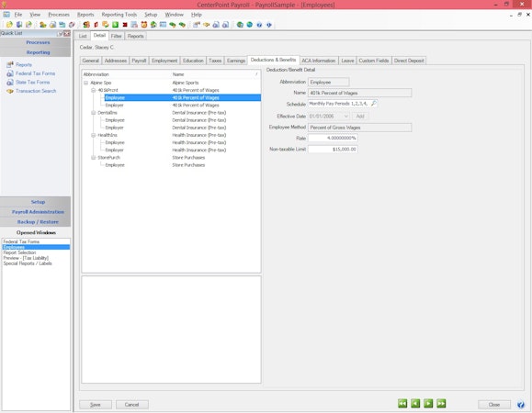Click the alarm clock icon in the toolbar
This screenshot has height=413, width=532.
[x=144, y=25]
